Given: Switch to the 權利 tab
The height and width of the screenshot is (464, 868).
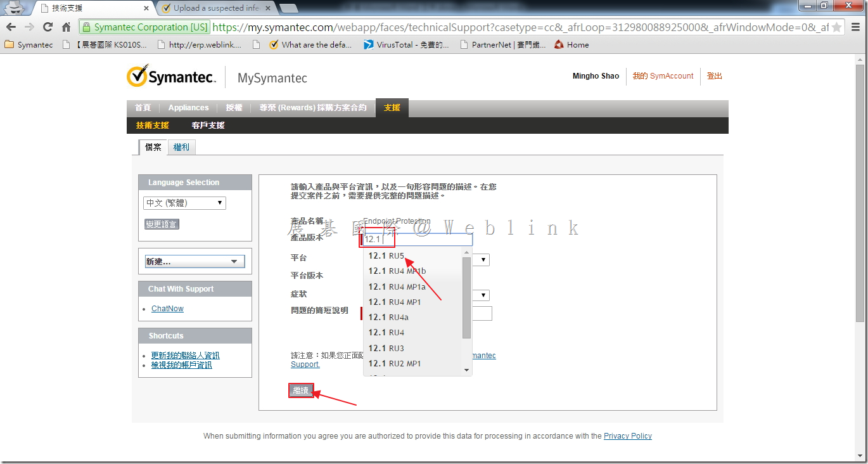Looking at the screenshot, I should [x=181, y=147].
